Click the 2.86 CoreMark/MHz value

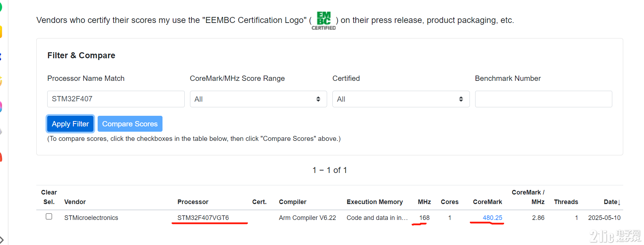click(x=538, y=218)
